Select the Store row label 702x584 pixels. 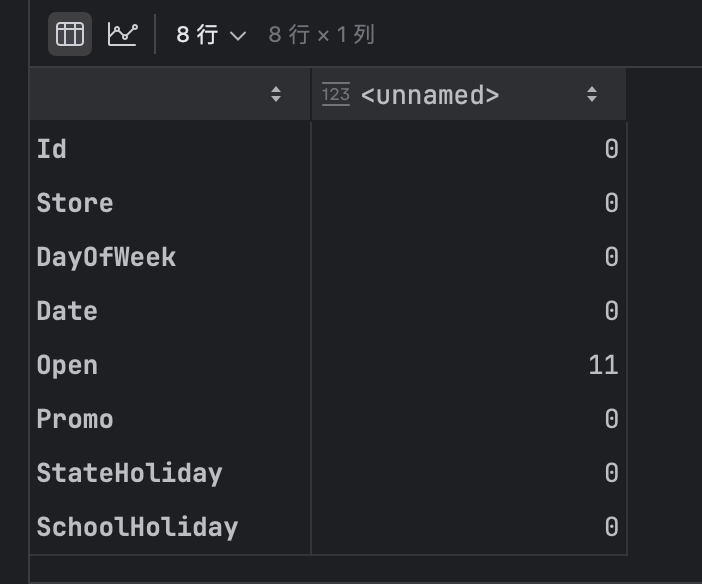click(x=75, y=203)
